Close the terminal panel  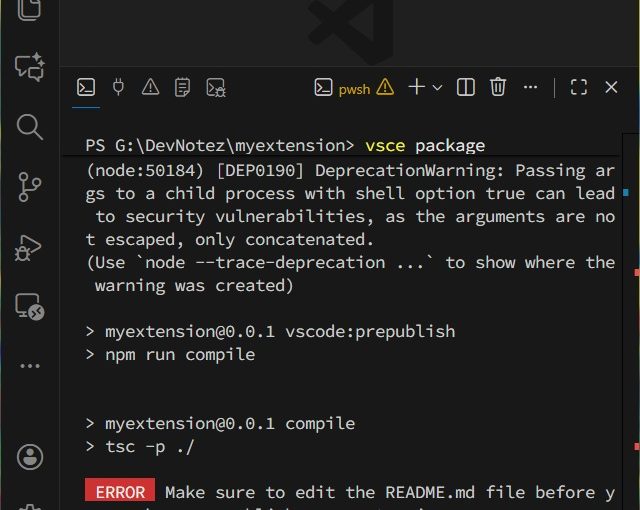(x=611, y=87)
